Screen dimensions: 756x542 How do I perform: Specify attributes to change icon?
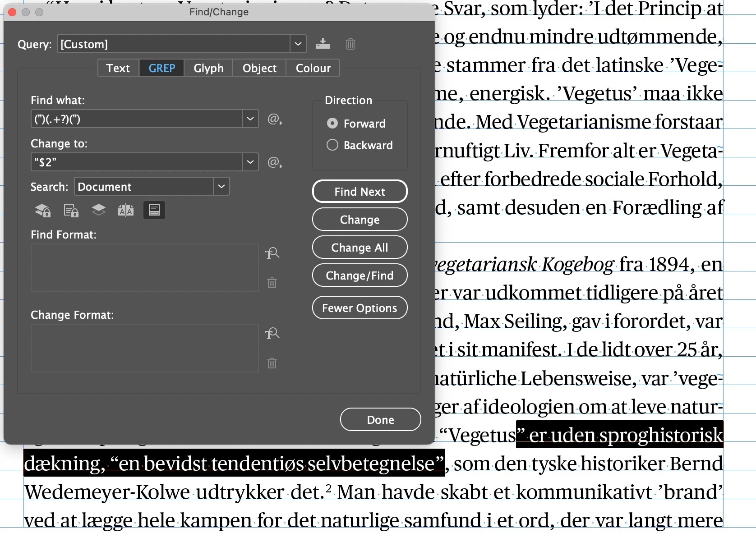[272, 333]
